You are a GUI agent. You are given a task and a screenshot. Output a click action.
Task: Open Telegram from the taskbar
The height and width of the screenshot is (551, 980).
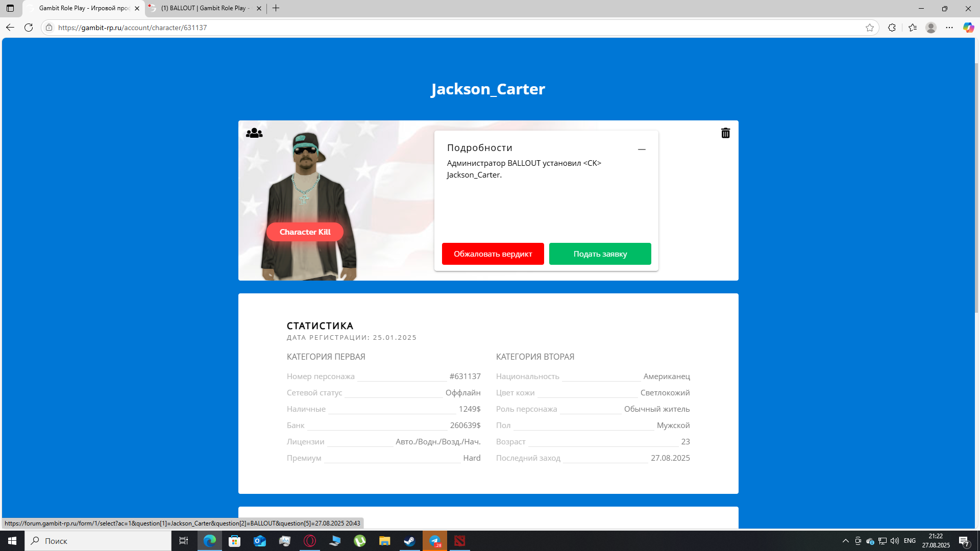[435, 541]
